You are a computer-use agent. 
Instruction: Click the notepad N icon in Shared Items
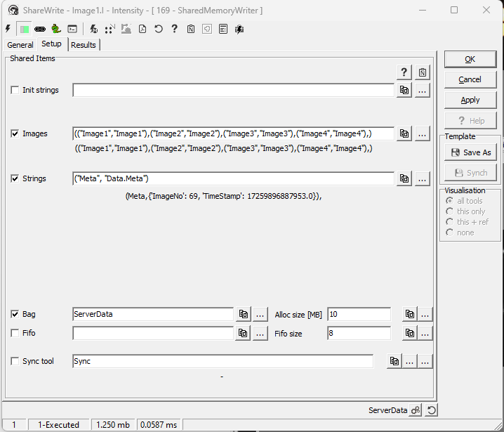point(423,72)
